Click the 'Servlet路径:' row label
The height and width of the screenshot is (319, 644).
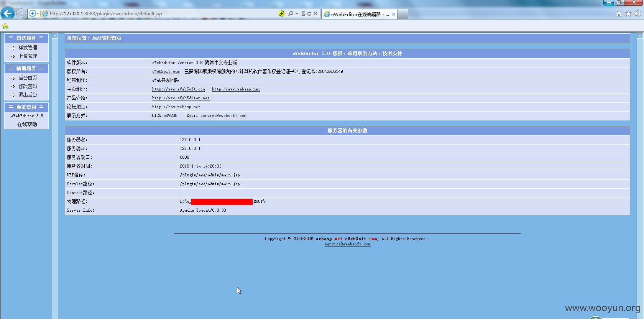(80, 184)
